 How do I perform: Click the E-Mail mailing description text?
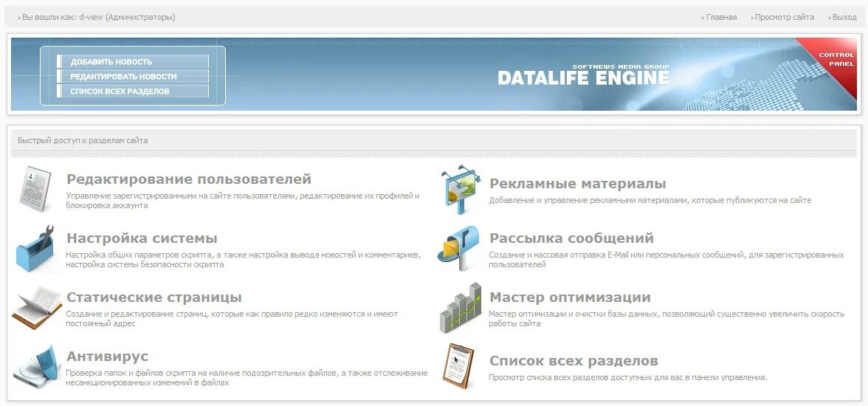666,260
